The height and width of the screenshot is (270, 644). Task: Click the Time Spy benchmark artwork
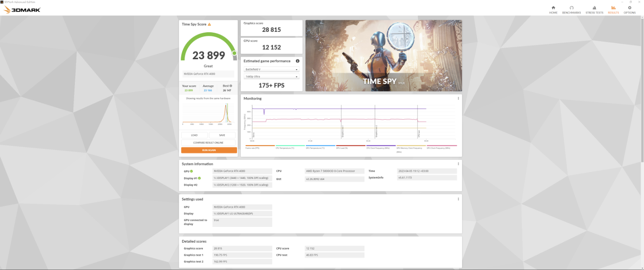(x=384, y=56)
